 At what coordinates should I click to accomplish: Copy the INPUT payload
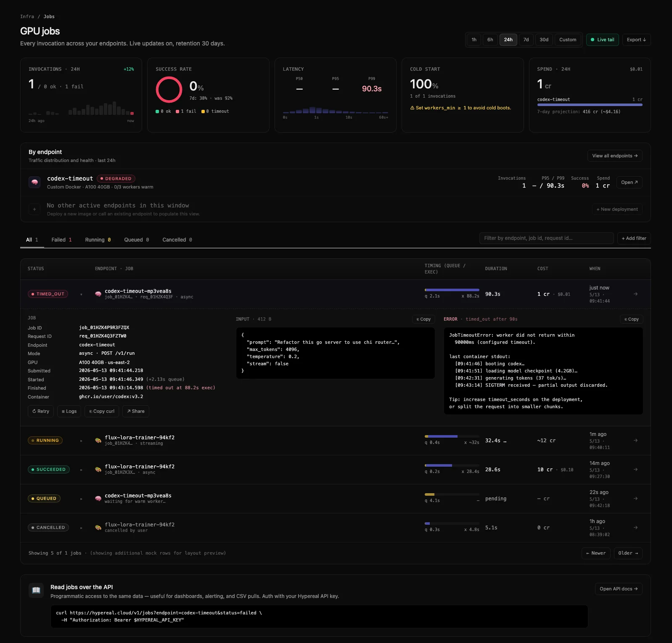point(423,319)
